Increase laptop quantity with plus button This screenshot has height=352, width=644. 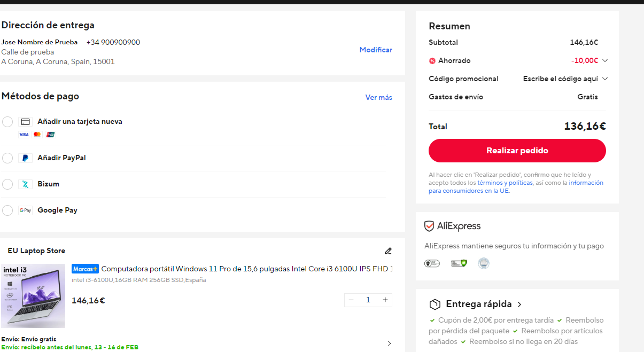tap(385, 300)
